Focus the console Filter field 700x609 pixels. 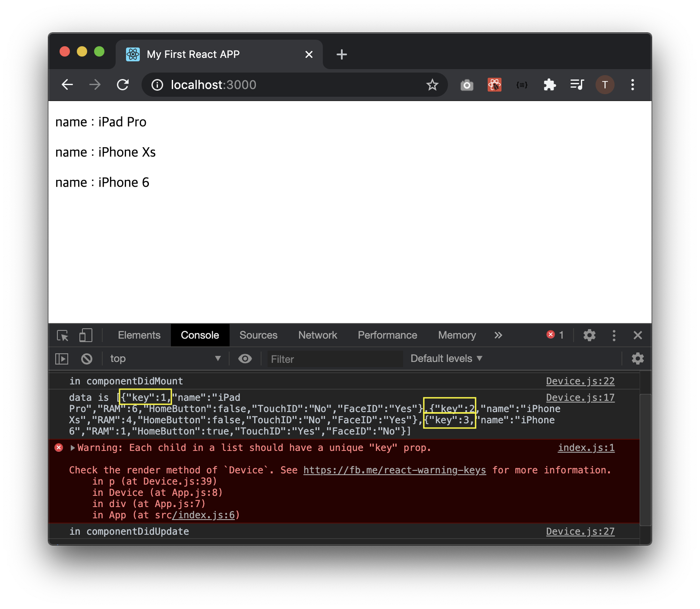335,359
